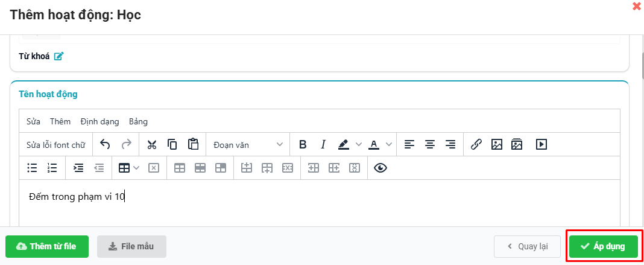
Task: Edit the Từ khoá keywords icon
Action: point(58,56)
